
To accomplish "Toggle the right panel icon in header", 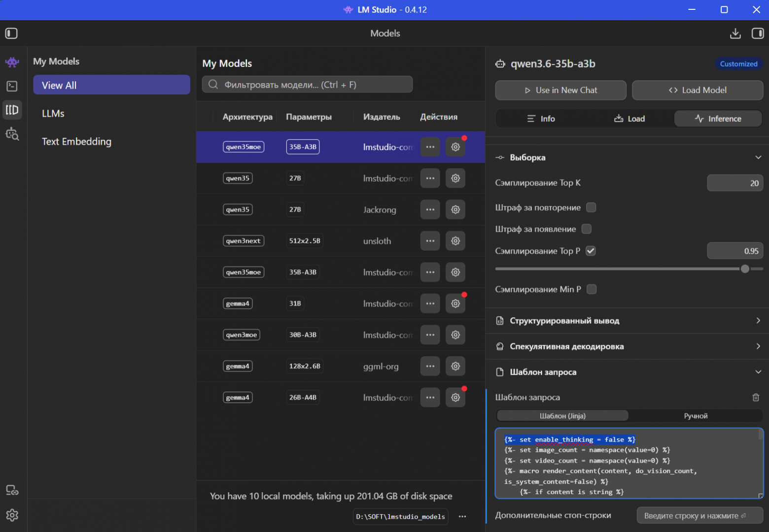I will 757,33.
